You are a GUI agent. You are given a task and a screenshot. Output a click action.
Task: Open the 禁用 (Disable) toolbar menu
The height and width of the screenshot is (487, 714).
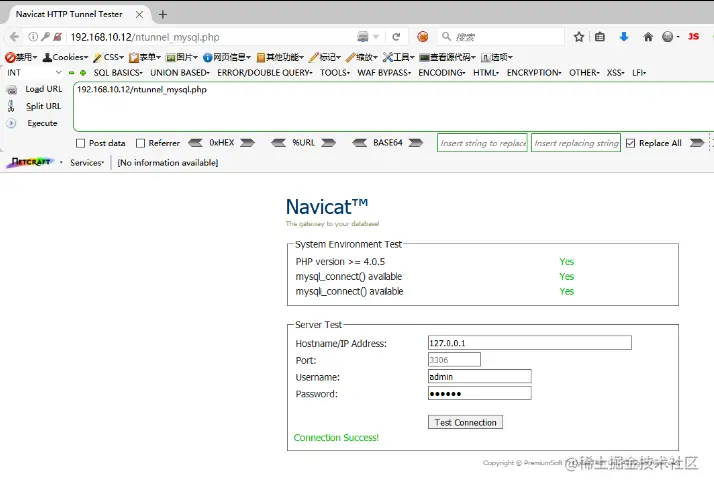[x=21, y=57]
